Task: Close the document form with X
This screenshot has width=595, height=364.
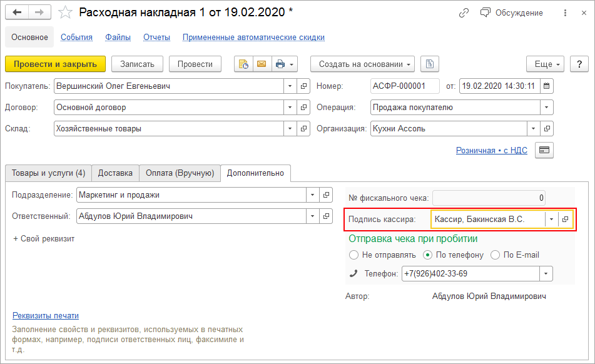Action: tap(584, 13)
